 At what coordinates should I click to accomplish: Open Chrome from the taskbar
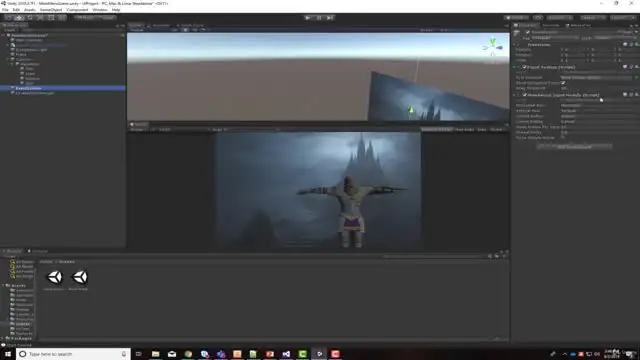coord(188,354)
